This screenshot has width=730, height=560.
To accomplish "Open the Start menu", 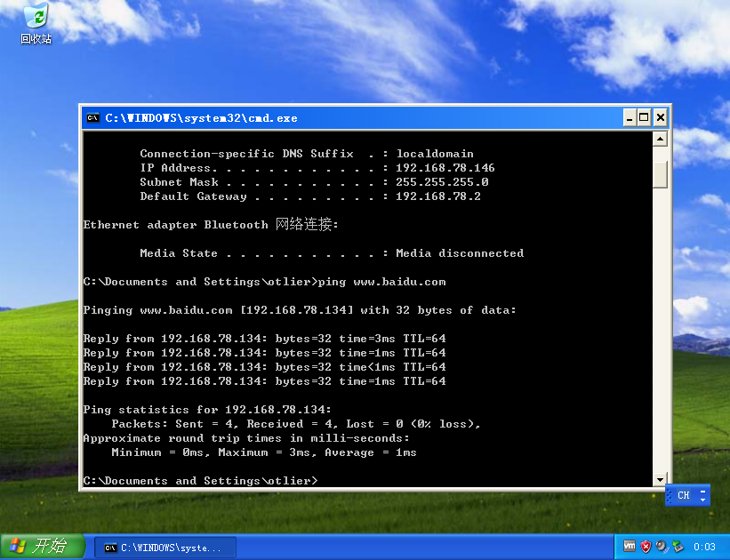I will 40,547.
